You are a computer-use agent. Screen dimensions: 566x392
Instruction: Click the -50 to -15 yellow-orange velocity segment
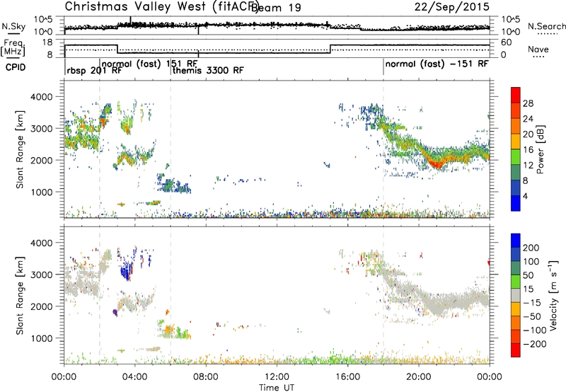[x=516, y=309]
